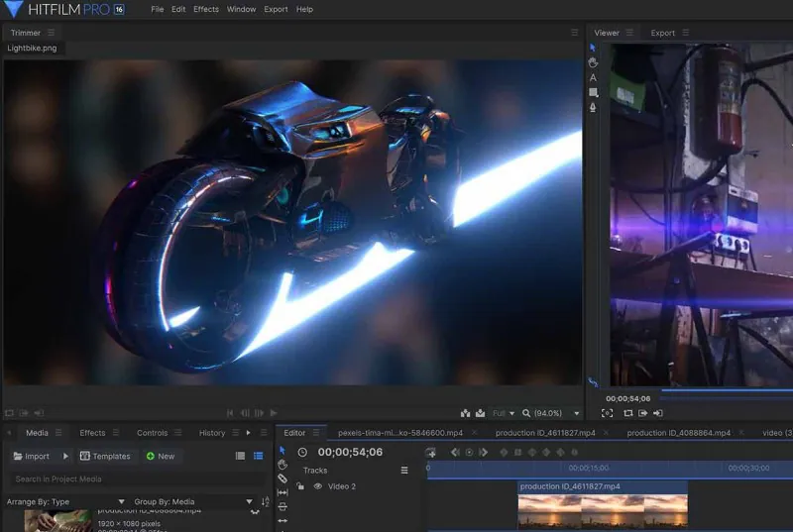793x532 pixels.
Task: Open the Window menu
Action: (241, 9)
